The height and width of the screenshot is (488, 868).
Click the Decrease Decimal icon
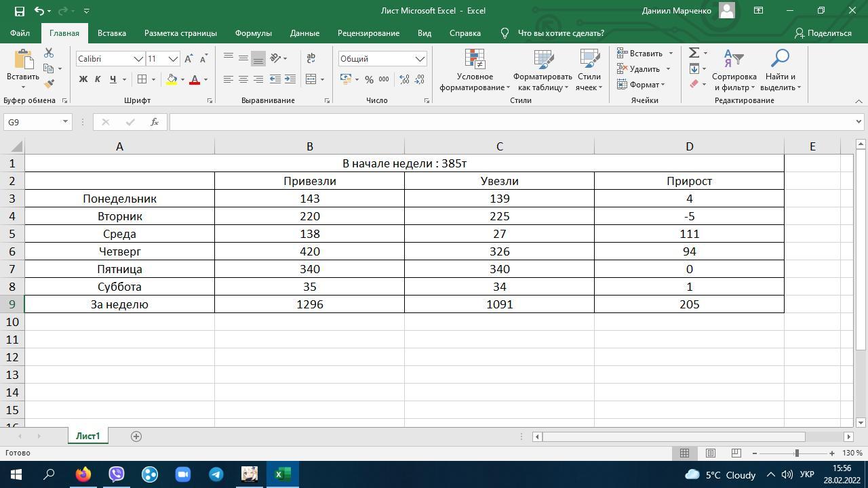click(420, 79)
